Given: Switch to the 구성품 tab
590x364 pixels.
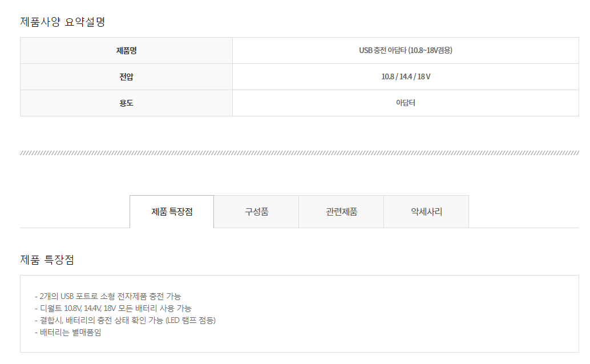Looking at the screenshot, I should click(256, 212).
